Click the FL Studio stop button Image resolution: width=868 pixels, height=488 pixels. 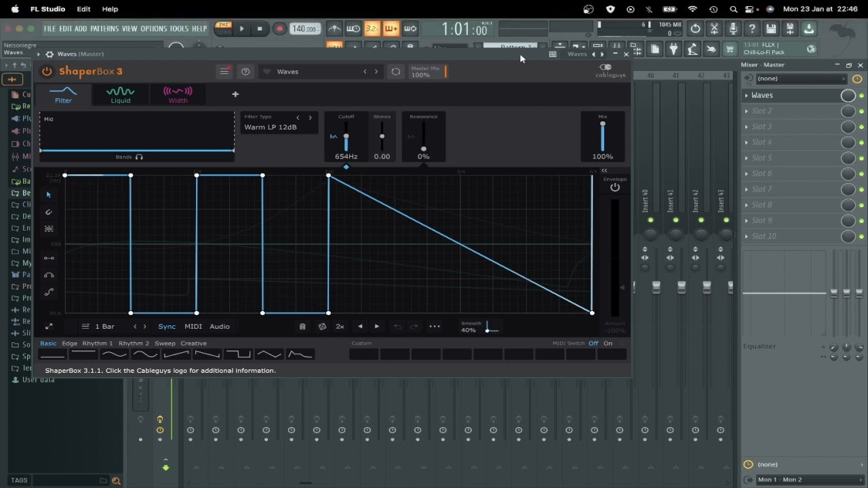click(260, 28)
